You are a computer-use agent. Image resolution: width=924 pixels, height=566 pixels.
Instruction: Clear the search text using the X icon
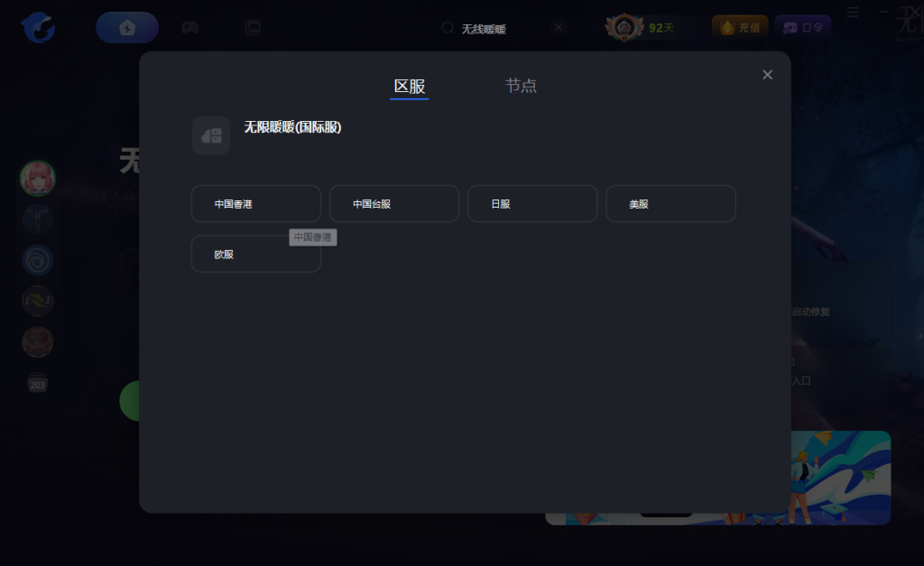tap(558, 28)
